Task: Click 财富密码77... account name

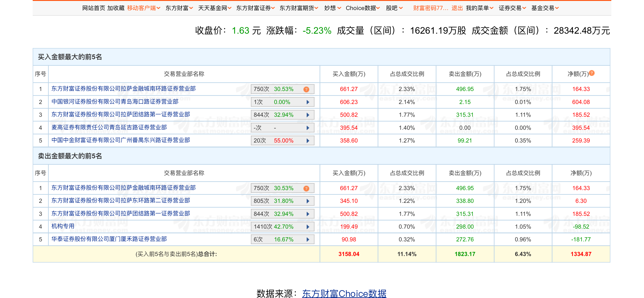Action: (430, 8)
